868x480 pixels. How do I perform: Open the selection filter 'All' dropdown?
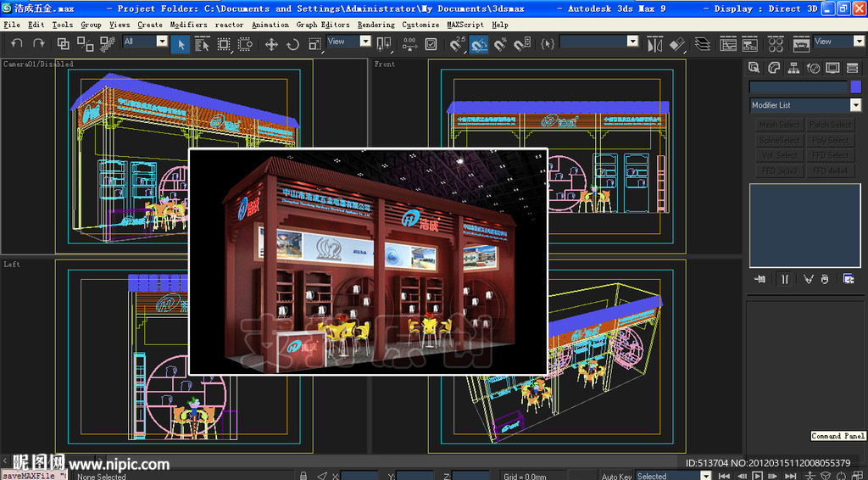[162, 42]
